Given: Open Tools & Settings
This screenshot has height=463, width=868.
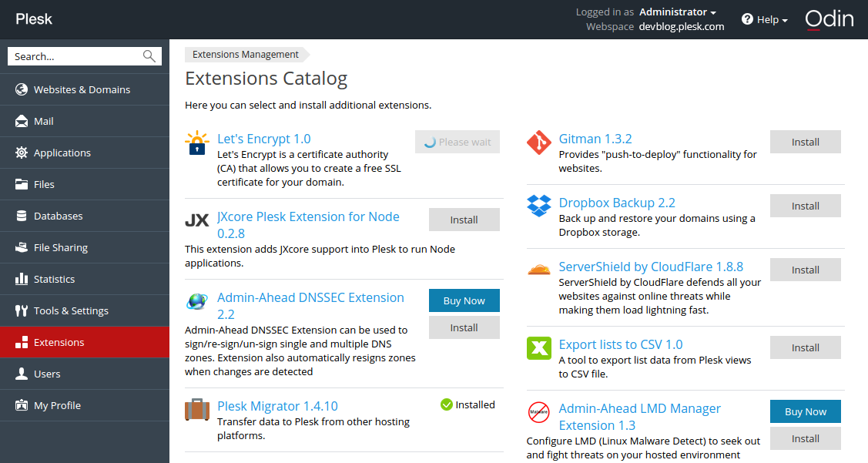Looking at the screenshot, I should (85, 310).
